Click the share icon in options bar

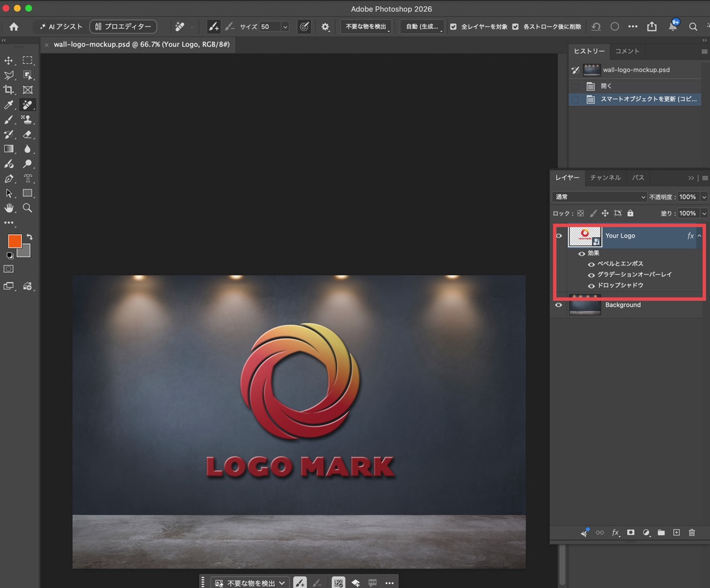(652, 27)
